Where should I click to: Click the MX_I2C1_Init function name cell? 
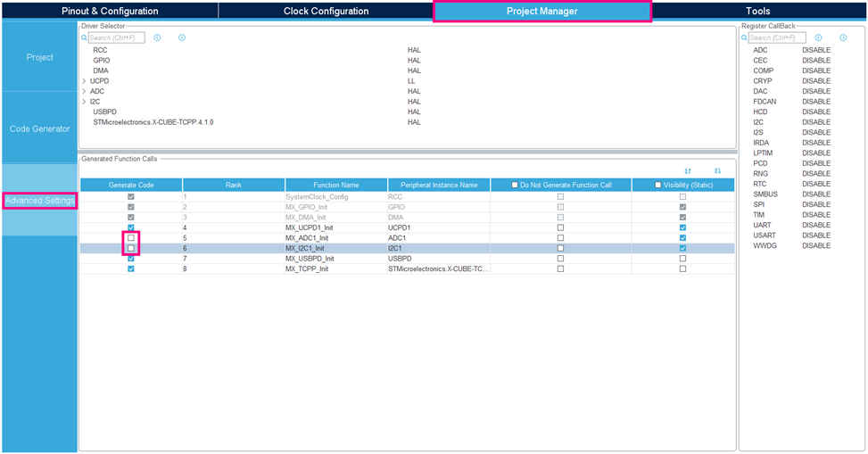pyautogui.click(x=336, y=249)
